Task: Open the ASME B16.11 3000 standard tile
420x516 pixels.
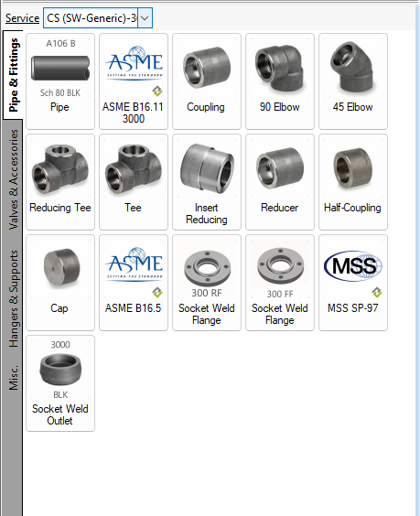Action: click(134, 81)
